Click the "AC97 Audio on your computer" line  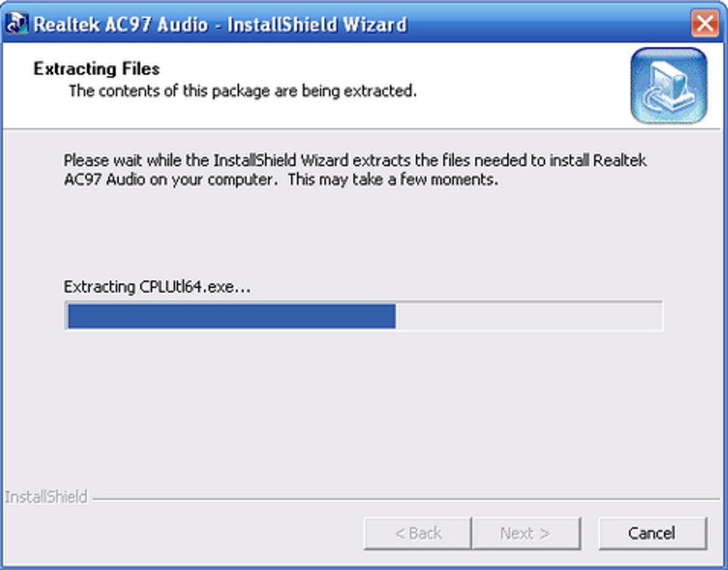point(280,179)
